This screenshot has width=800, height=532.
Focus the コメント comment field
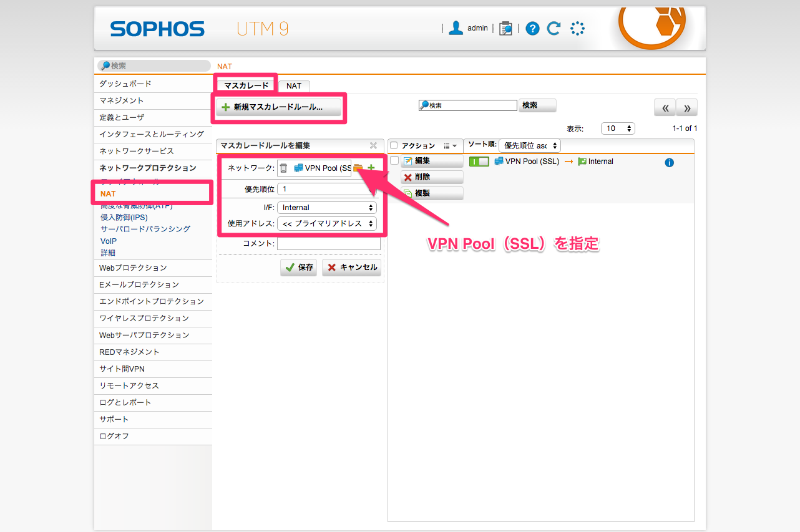[329, 243]
